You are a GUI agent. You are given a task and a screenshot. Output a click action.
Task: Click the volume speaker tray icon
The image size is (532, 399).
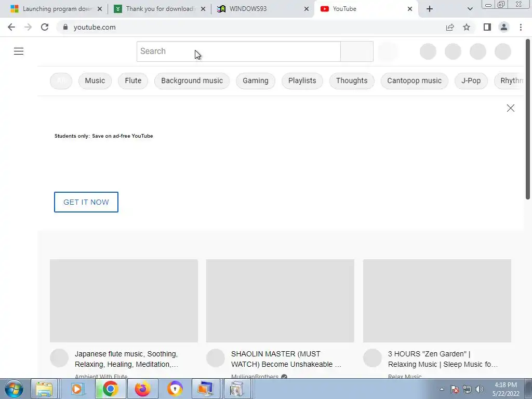click(480, 389)
